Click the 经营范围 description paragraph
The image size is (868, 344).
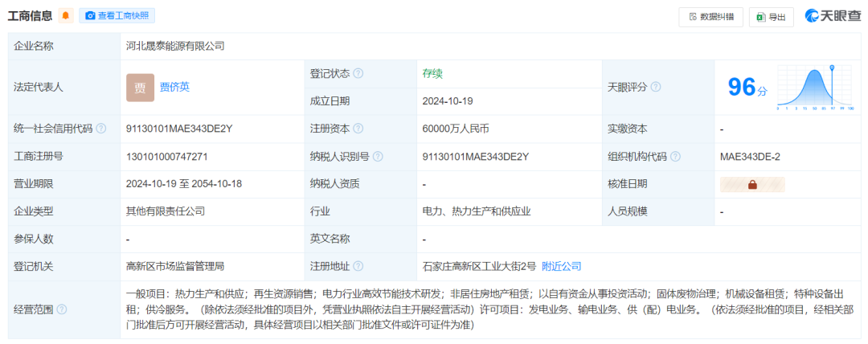[x=490, y=309]
